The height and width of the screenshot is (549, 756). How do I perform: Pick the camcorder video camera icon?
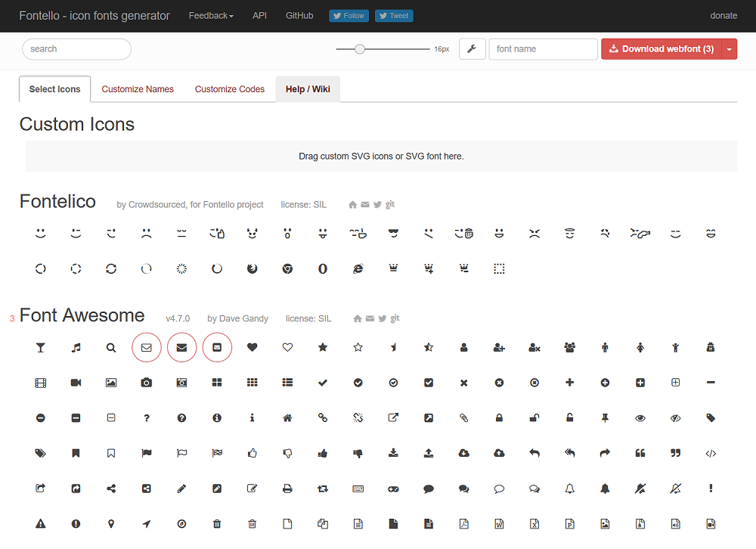(x=76, y=383)
